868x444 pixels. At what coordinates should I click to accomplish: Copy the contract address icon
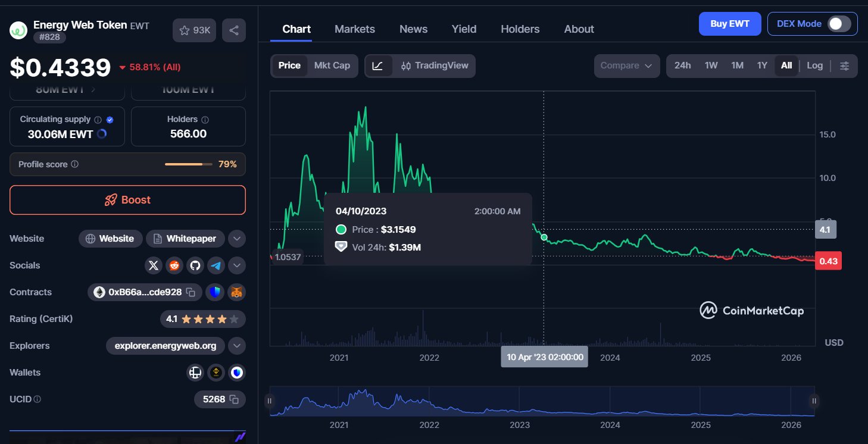pos(191,292)
